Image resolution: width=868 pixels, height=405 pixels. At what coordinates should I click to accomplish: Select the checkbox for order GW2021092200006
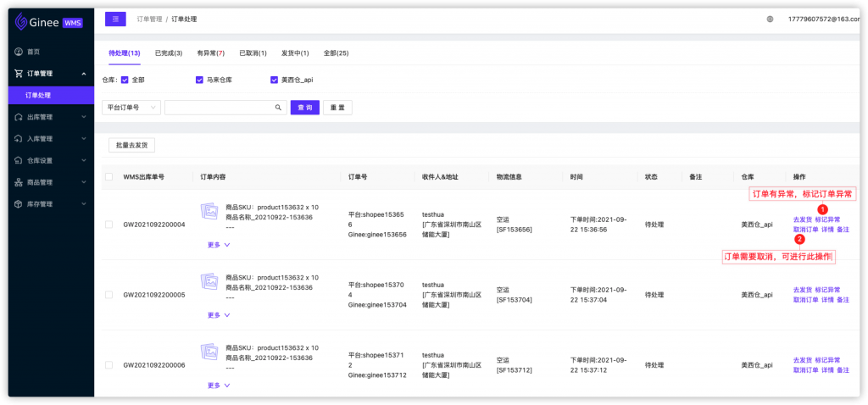tap(109, 365)
